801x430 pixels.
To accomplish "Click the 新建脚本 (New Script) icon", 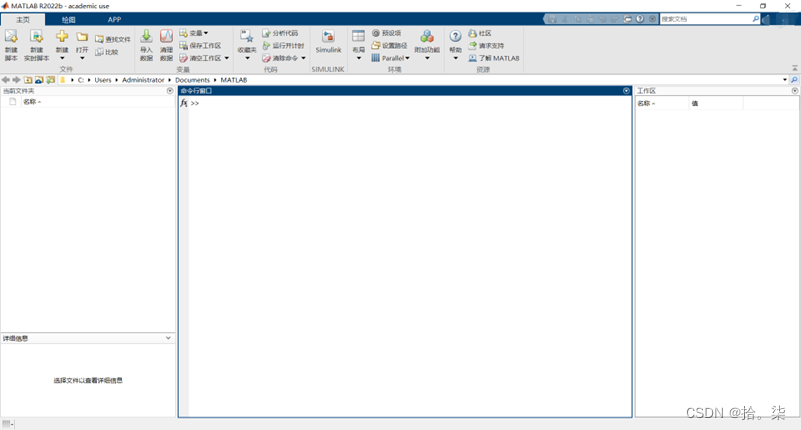I will (11, 36).
